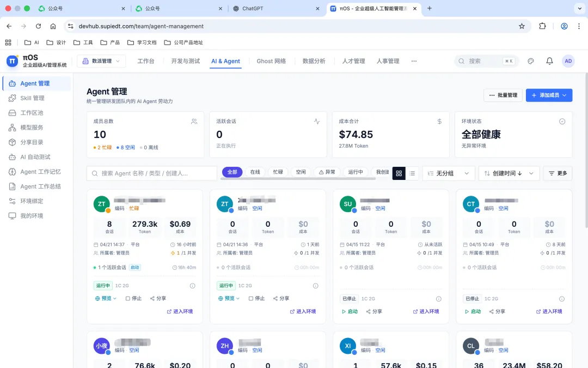This screenshot has height=368, width=588.
Task: Click the page vertical scrollbar
Action: 586,150
